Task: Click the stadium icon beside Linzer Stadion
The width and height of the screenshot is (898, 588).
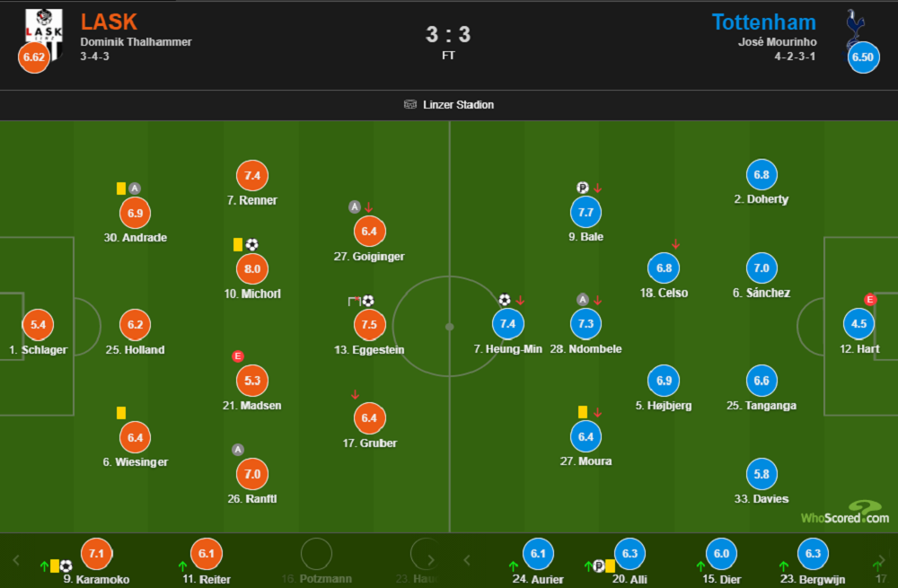Action: click(410, 104)
